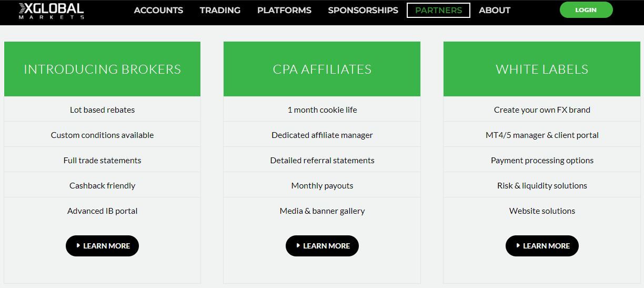Screen dimensions: 644x288
Task: Open the Trading menu
Action: click(220, 10)
